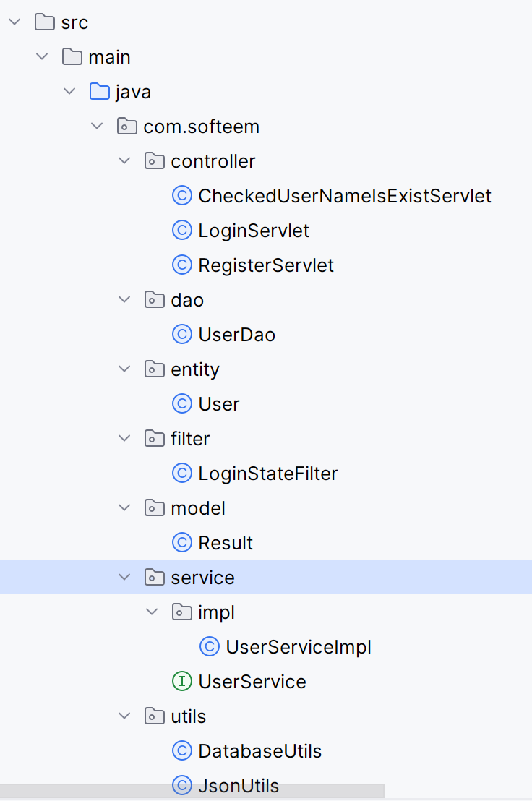Select the LoginStateFilter class
The width and height of the screenshot is (532, 801).
pos(268,473)
